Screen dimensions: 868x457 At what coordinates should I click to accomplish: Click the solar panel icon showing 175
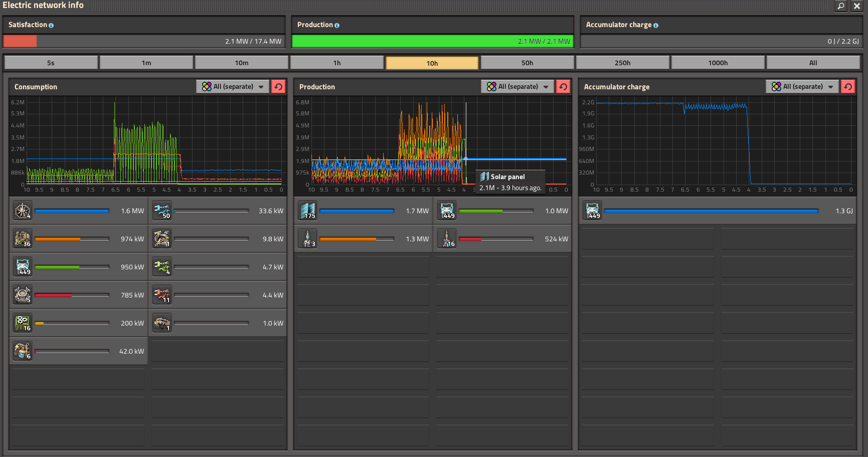(307, 211)
